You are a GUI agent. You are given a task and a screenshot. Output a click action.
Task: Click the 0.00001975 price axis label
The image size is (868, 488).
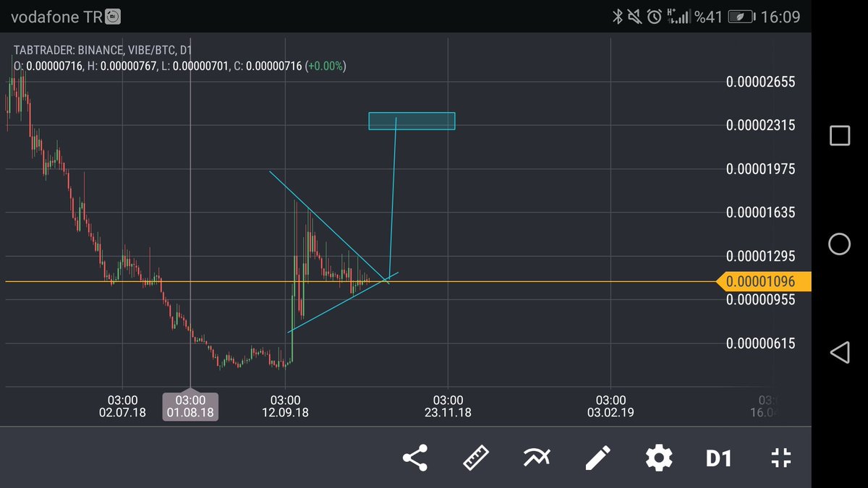(760, 169)
